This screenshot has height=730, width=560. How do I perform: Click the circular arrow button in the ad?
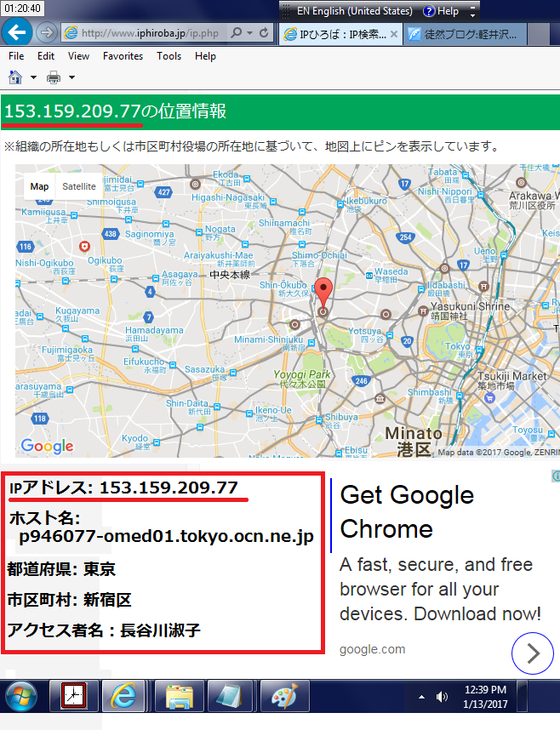tap(533, 653)
